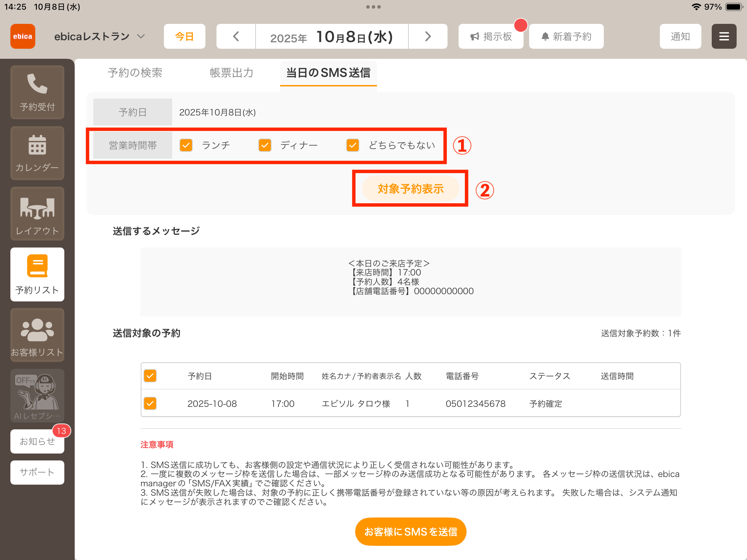The width and height of the screenshot is (747, 560).
Task: Click the 送信対象の予約 heading
Action: coord(147,333)
